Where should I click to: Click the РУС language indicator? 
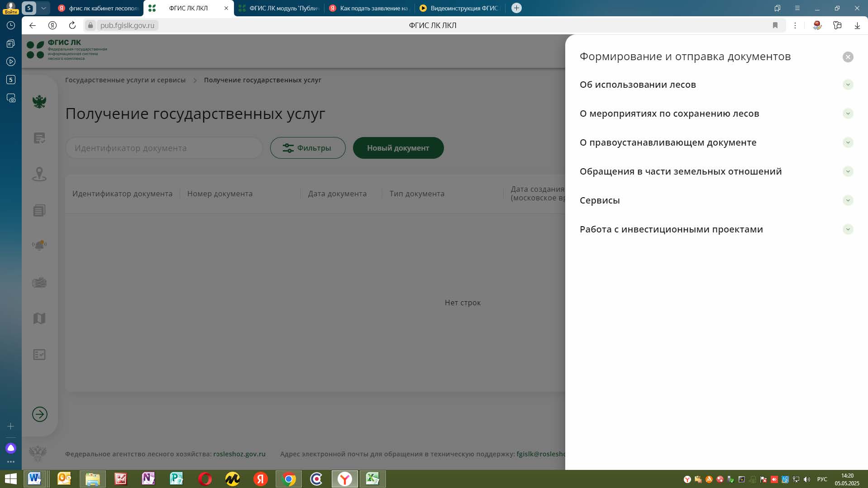pyautogui.click(x=822, y=479)
